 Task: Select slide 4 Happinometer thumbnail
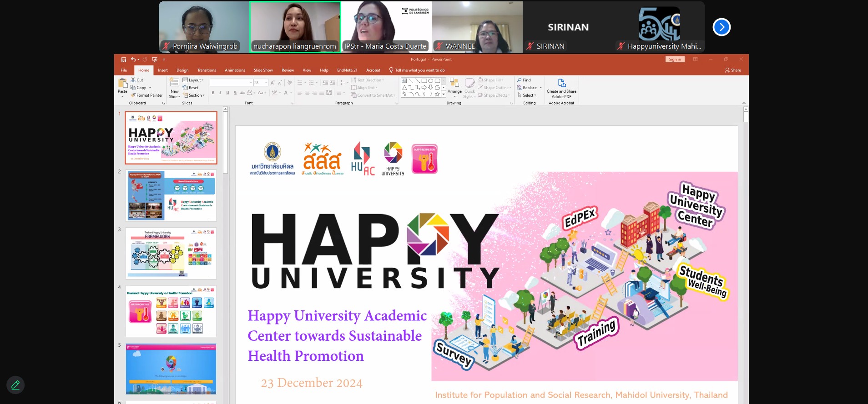click(x=171, y=311)
